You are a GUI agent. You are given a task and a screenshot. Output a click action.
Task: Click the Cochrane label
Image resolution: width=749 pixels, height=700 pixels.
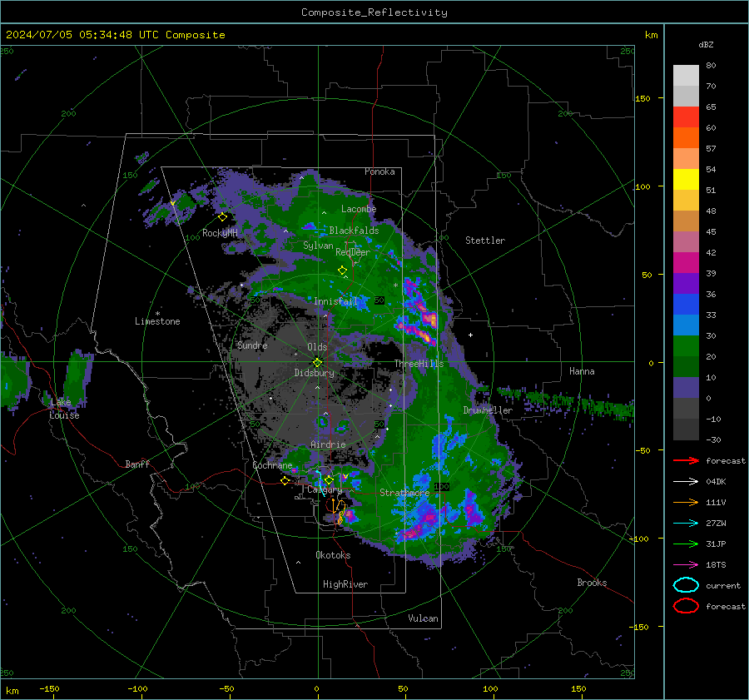point(272,465)
